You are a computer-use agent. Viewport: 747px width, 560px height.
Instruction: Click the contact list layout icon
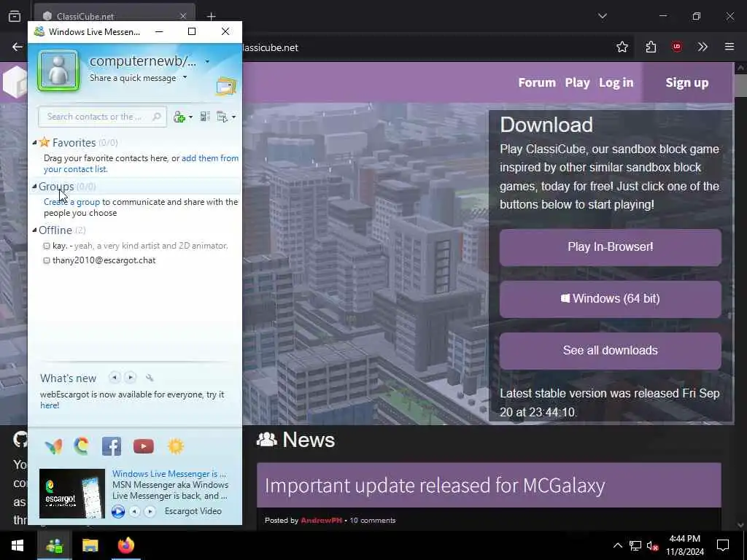(205, 117)
